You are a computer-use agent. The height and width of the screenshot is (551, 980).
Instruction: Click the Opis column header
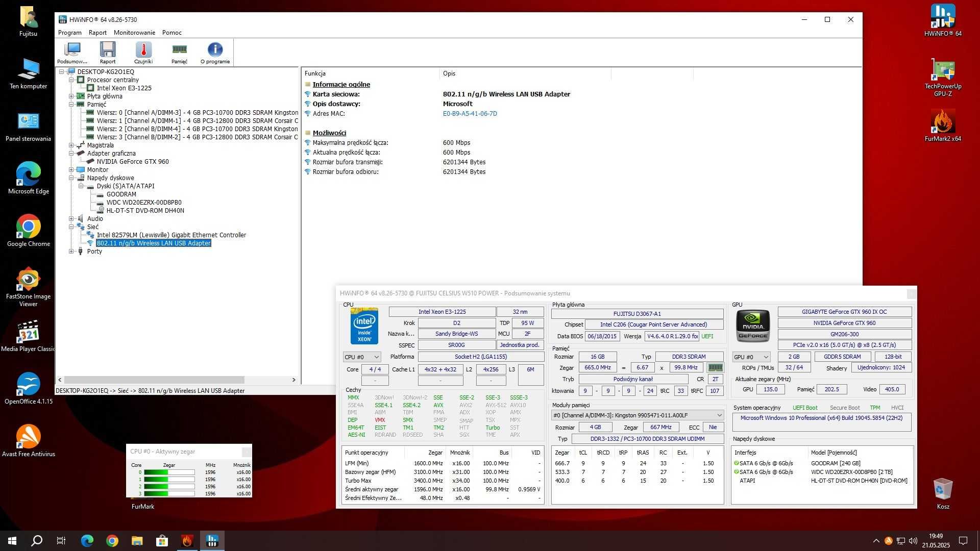click(x=525, y=73)
